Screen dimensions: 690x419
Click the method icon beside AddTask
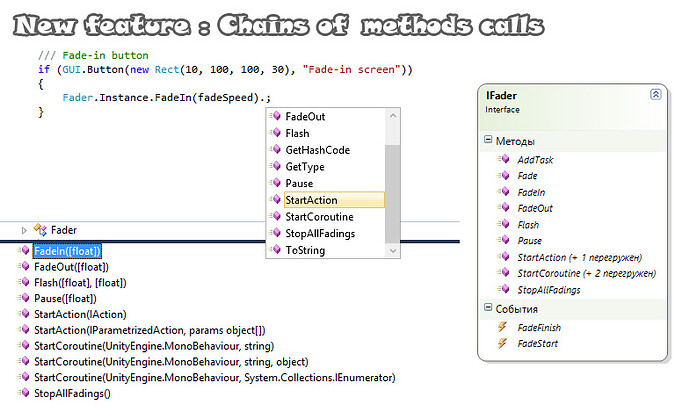coord(504,159)
